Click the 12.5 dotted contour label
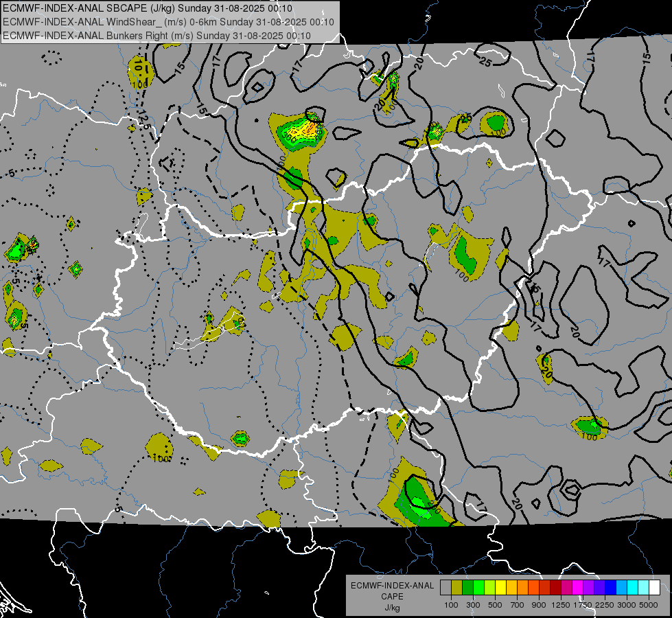The height and width of the screenshot is (618, 672). [144, 119]
